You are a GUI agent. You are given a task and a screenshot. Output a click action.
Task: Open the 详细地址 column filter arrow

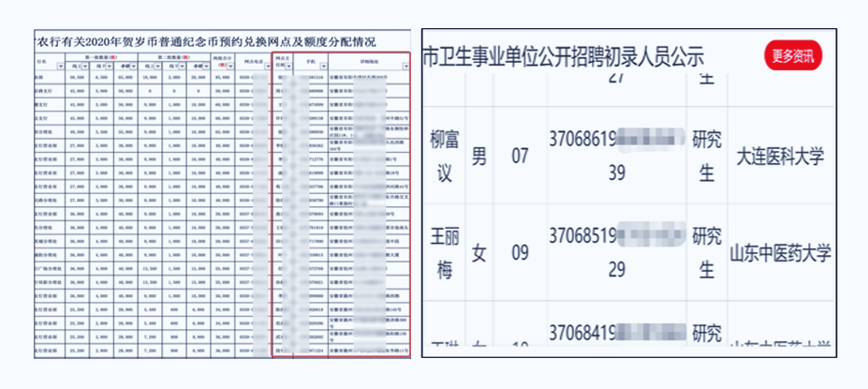[x=405, y=66]
